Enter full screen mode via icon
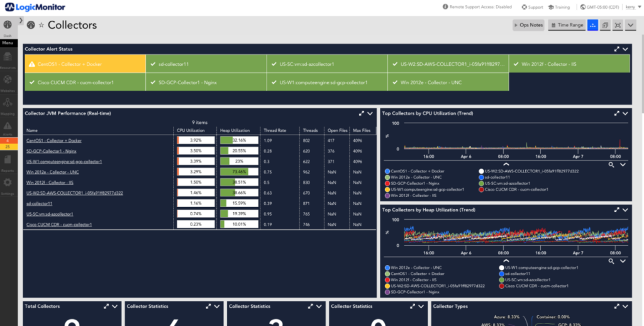The width and height of the screenshot is (644, 326). click(618, 25)
